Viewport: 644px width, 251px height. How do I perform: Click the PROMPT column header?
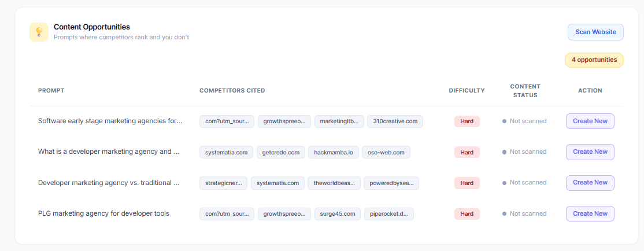point(51,91)
